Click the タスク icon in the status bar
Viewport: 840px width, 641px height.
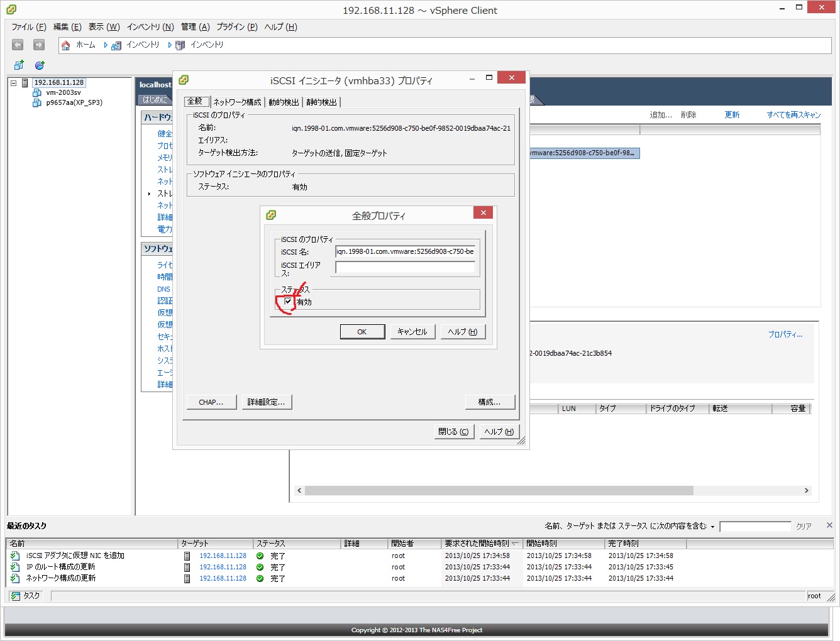[x=16, y=596]
